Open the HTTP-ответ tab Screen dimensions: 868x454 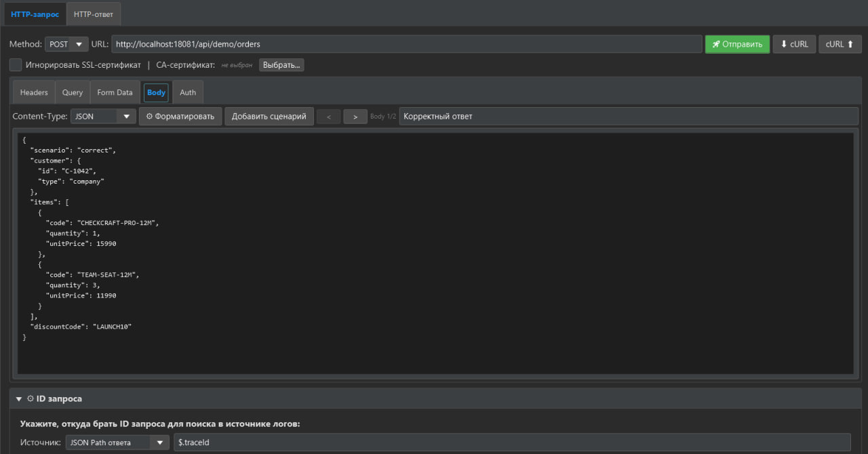[x=94, y=14]
